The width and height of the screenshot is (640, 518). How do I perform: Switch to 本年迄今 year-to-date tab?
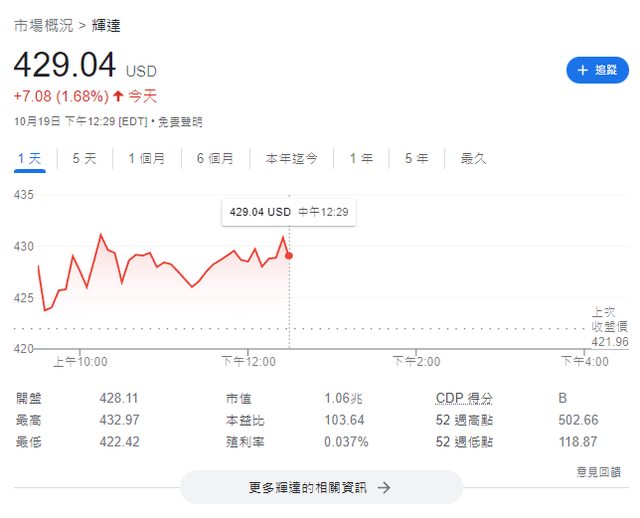(291, 158)
